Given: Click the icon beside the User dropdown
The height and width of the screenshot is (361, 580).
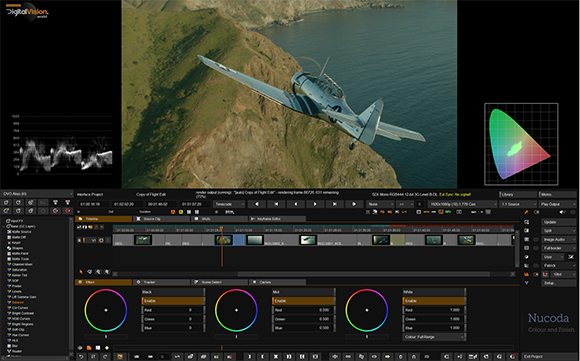Looking at the screenshot, I should coord(571,257).
